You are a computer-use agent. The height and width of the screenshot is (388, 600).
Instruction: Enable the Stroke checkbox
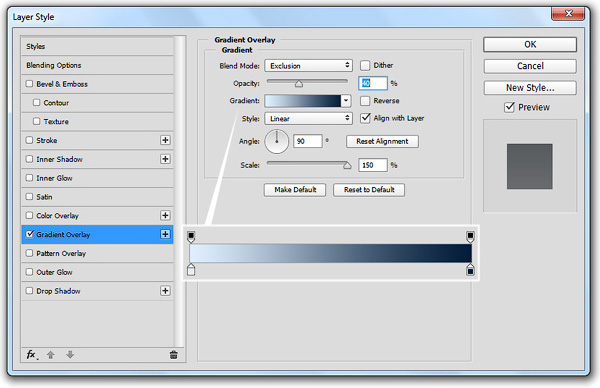(29, 140)
